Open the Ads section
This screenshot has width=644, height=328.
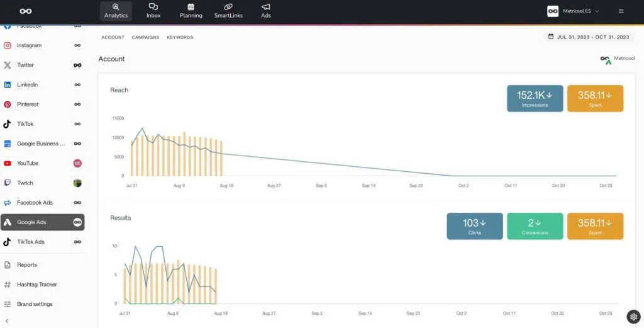[x=266, y=11]
